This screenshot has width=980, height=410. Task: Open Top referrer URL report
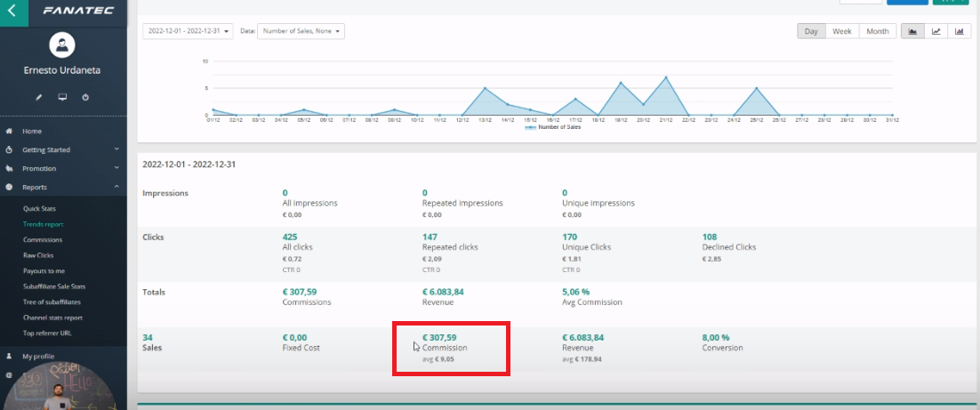(x=47, y=334)
